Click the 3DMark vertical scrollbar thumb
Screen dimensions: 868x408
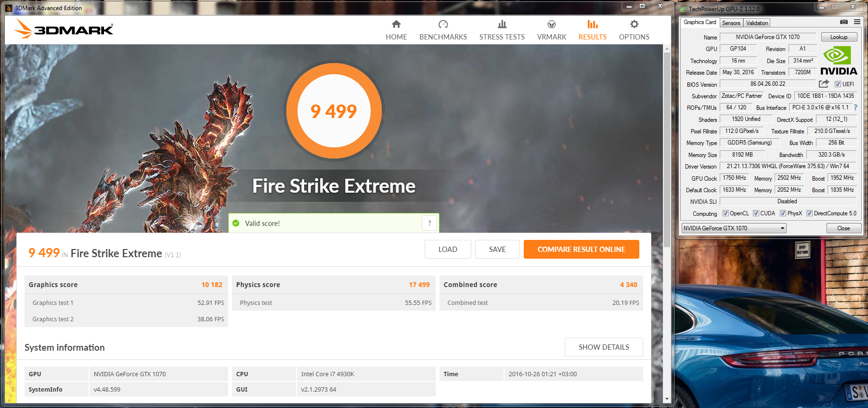pos(667,149)
